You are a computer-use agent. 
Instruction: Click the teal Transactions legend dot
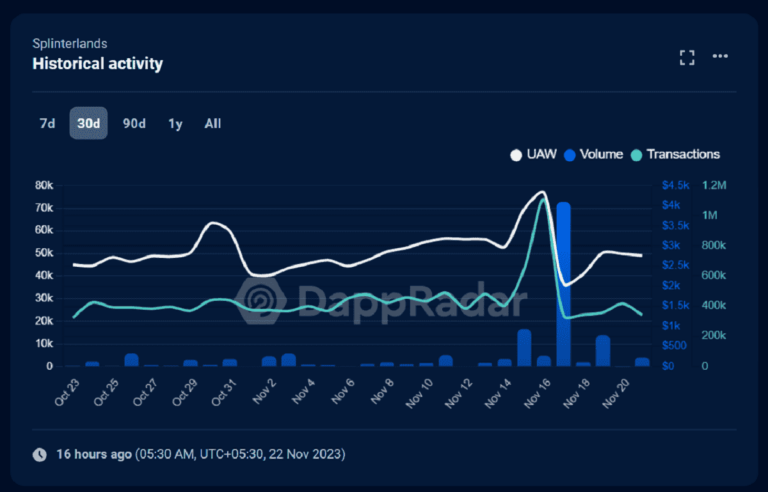click(x=636, y=155)
